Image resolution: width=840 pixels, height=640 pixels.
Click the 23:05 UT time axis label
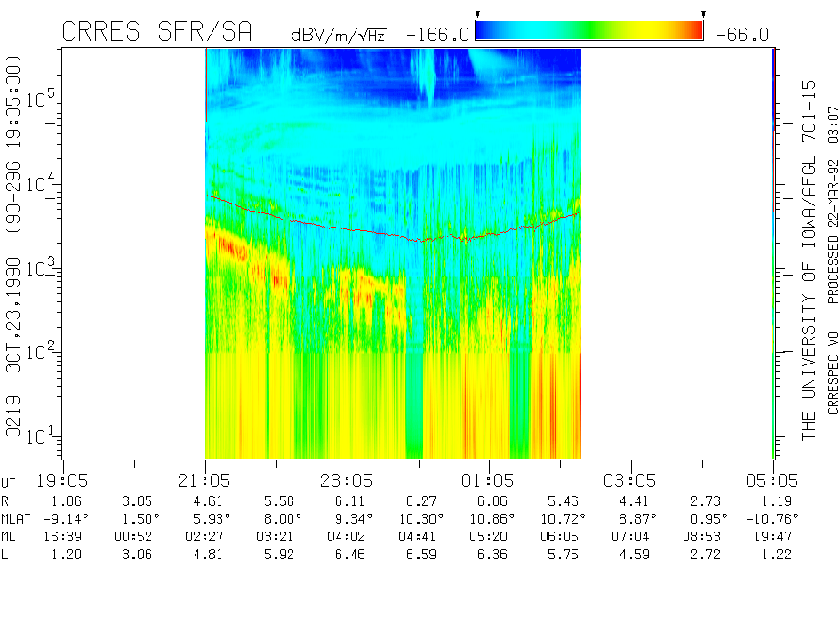click(x=347, y=481)
